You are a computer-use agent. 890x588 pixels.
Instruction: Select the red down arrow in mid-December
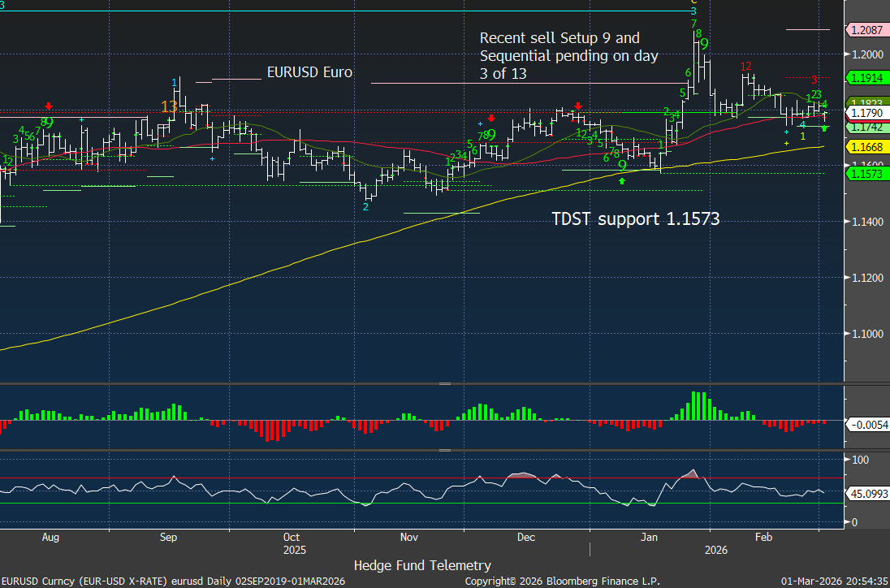pos(578,106)
